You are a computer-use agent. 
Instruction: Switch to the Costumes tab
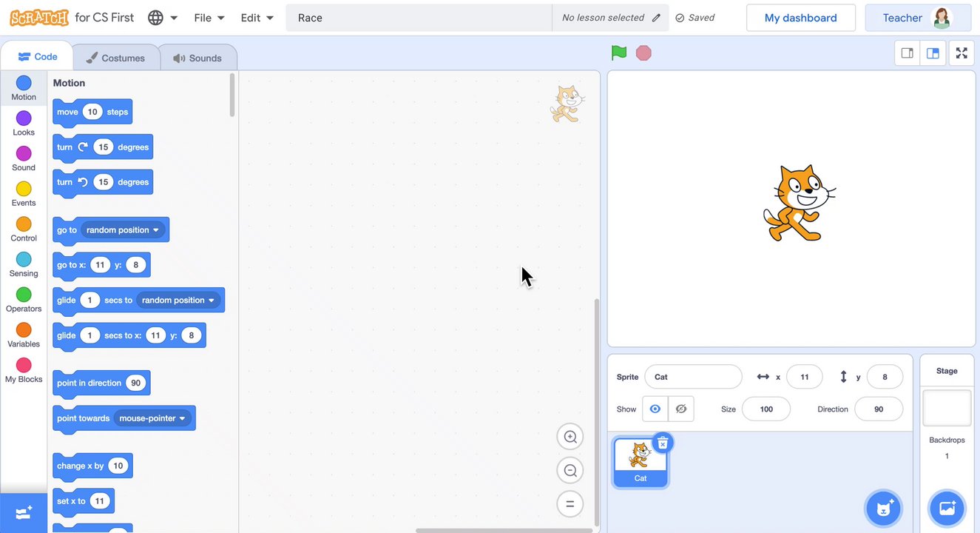pos(115,58)
